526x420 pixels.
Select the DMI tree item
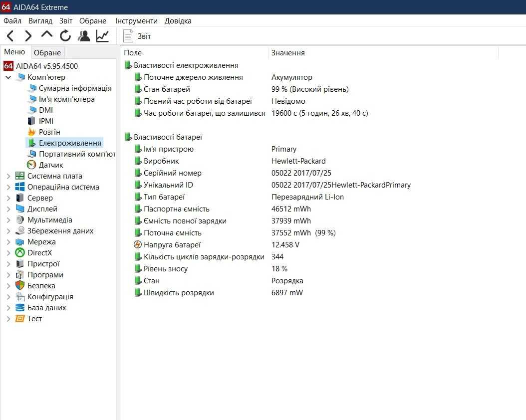(46, 110)
